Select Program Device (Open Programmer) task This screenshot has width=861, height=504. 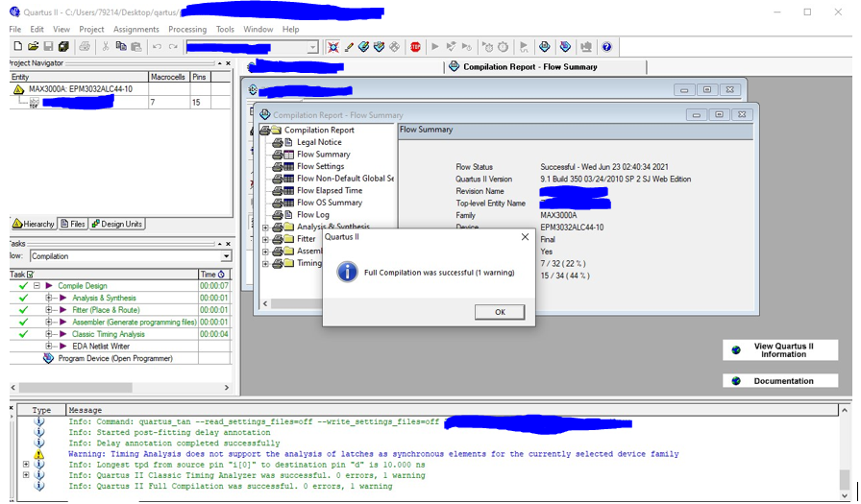click(x=115, y=358)
